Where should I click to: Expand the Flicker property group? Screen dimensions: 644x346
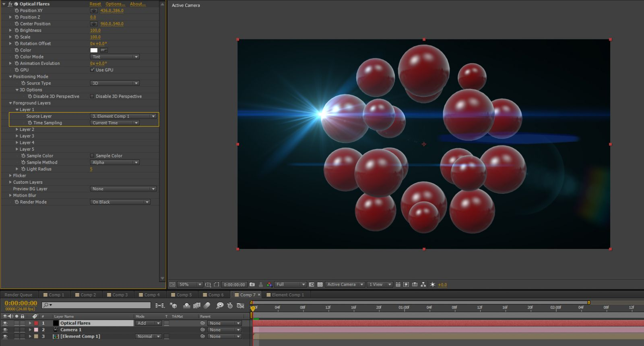click(10, 176)
